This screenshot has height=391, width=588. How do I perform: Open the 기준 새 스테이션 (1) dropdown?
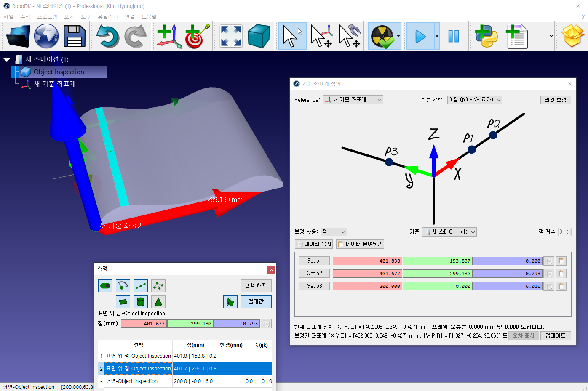point(449,232)
